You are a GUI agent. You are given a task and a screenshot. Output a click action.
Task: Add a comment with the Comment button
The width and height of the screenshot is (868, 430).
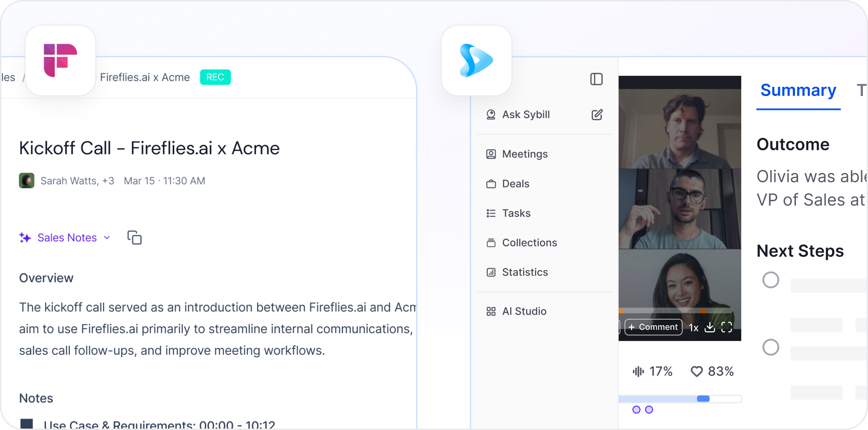point(653,327)
